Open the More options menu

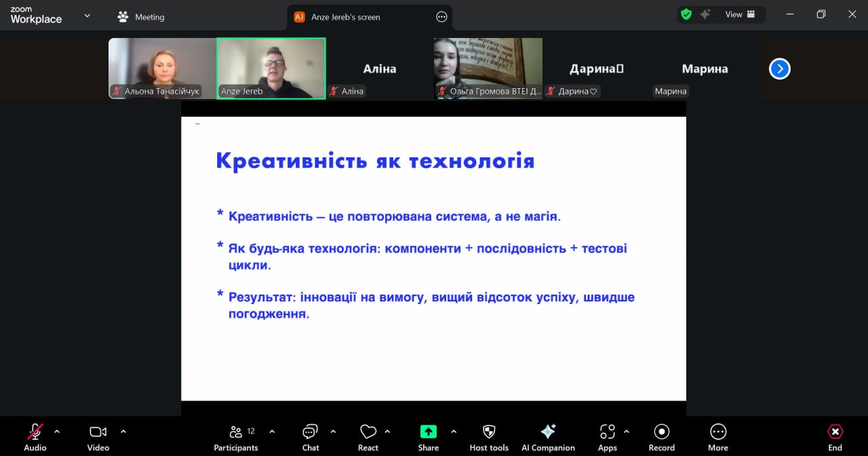click(717, 432)
